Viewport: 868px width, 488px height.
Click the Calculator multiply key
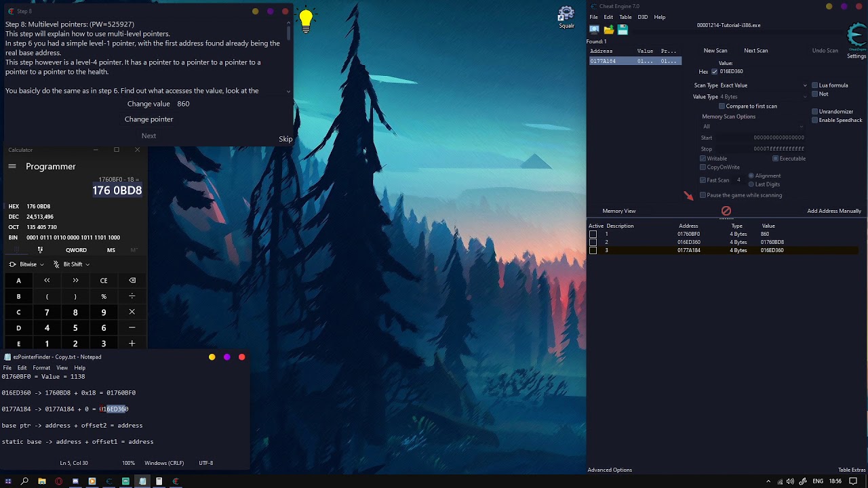click(132, 312)
